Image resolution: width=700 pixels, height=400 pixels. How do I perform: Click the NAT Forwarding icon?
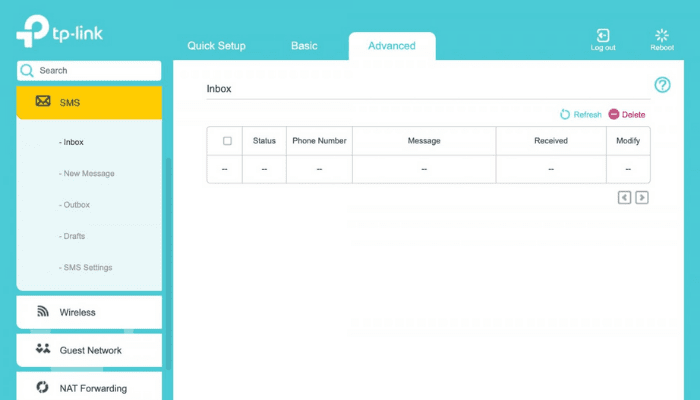coord(43,388)
